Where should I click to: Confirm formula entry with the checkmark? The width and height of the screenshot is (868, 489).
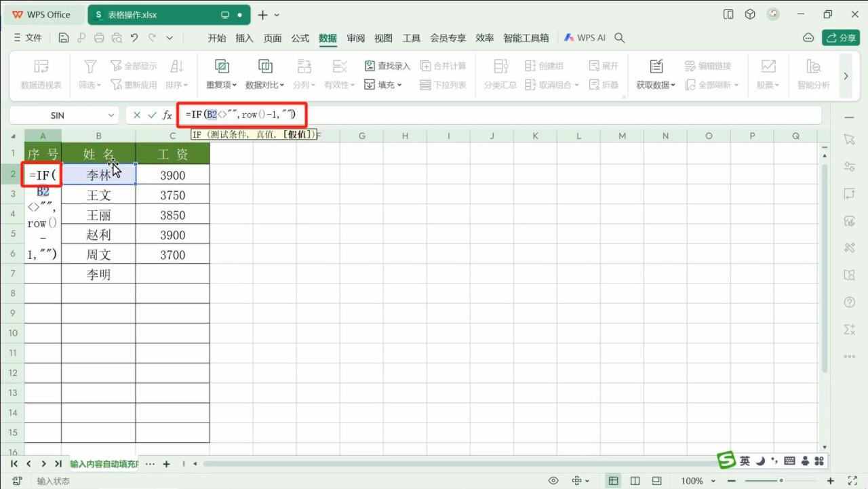[153, 115]
